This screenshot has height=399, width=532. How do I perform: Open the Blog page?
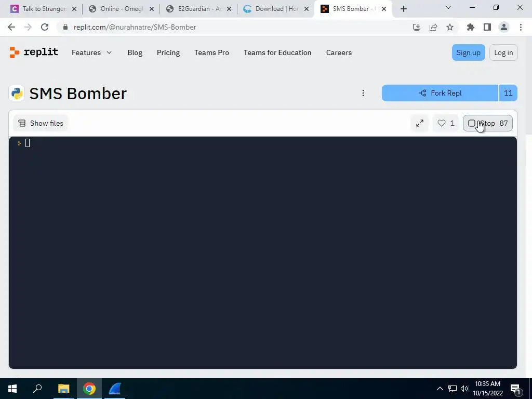tap(135, 52)
